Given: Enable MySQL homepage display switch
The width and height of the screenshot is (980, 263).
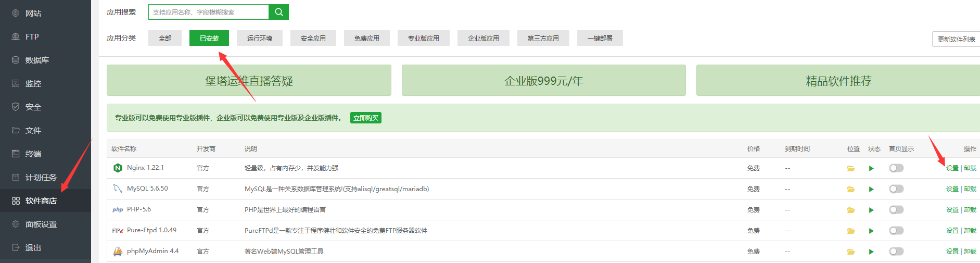Looking at the screenshot, I should click(x=896, y=189).
